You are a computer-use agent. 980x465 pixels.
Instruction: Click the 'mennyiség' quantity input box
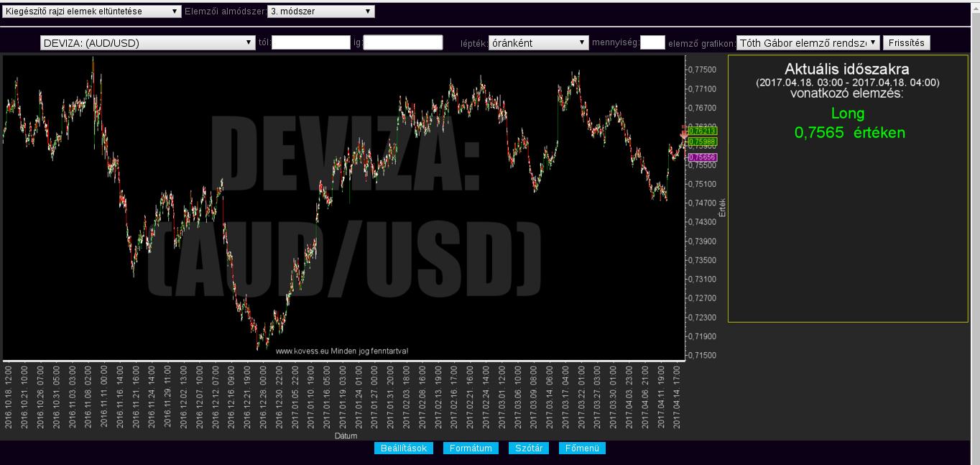pos(652,43)
